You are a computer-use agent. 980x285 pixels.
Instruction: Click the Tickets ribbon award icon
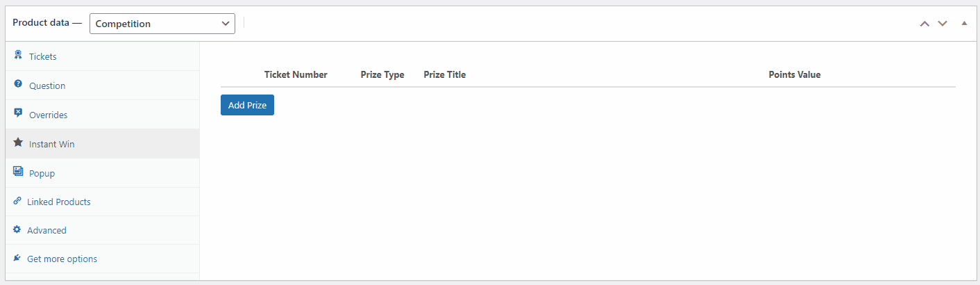[x=18, y=55]
